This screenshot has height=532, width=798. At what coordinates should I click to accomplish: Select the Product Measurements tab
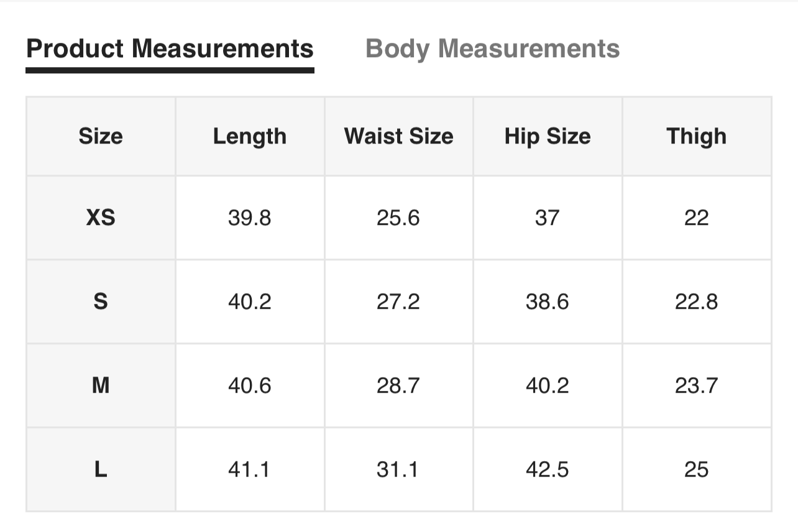click(x=170, y=48)
